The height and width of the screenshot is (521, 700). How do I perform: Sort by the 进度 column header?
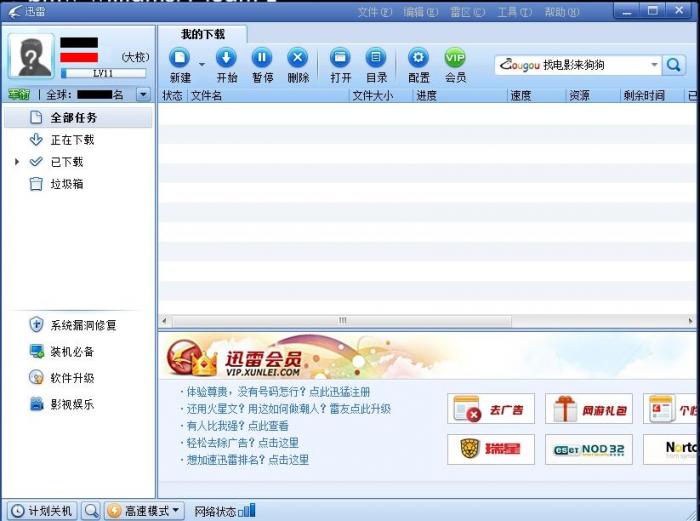461,96
